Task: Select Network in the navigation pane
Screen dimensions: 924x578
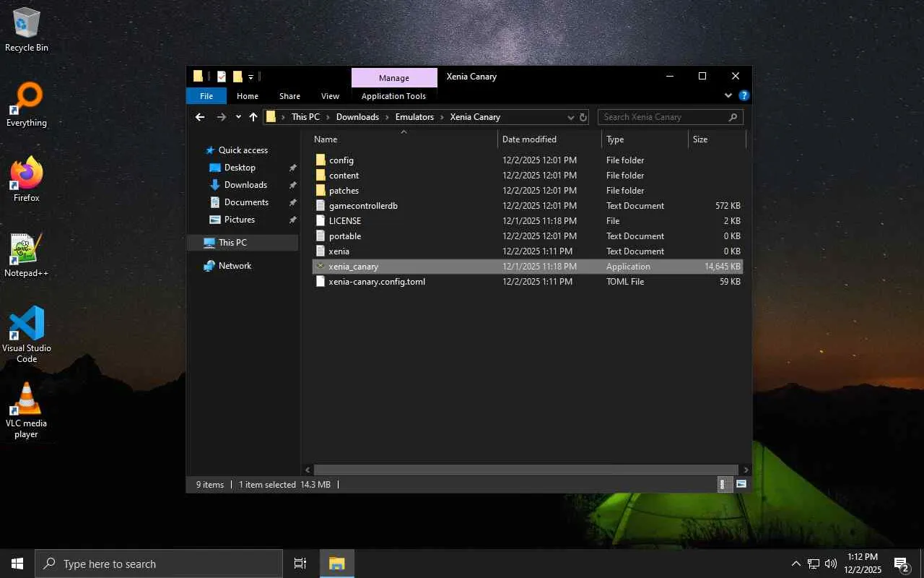Action: [x=235, y=266]
